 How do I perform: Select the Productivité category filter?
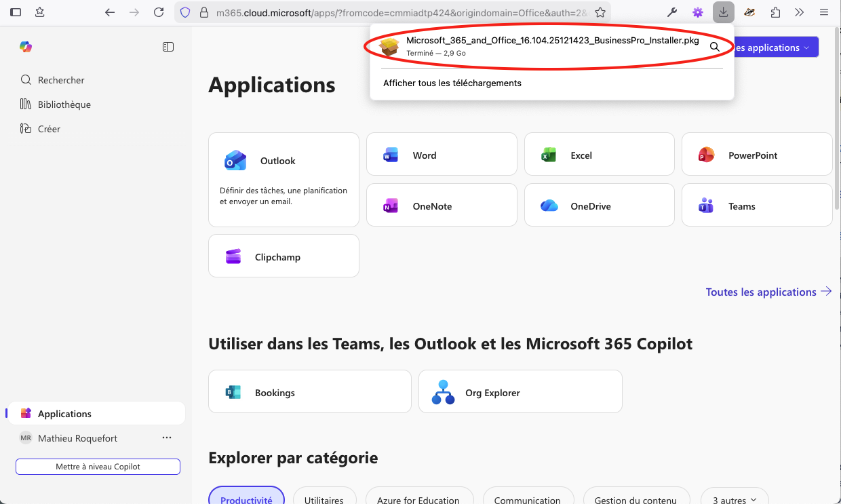pos(246,499)
